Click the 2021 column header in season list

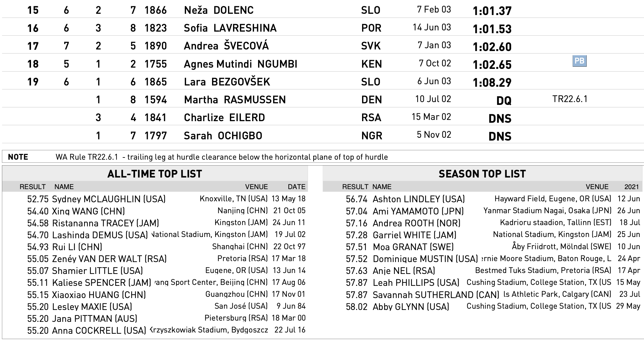(x=631, y=187)
